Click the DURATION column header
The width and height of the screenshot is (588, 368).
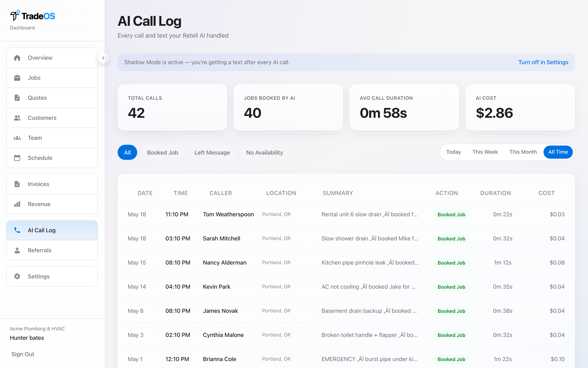point(496,193)
